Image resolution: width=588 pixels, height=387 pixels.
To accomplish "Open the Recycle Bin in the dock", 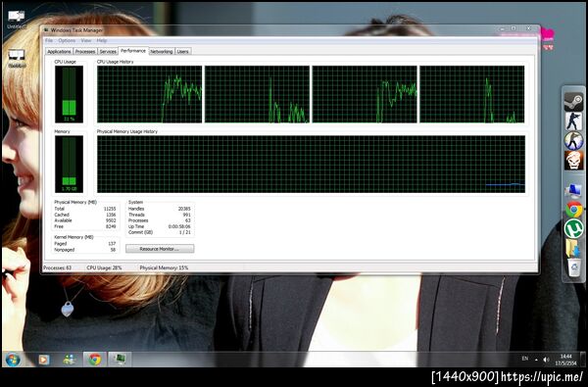I will click(573, 267).
